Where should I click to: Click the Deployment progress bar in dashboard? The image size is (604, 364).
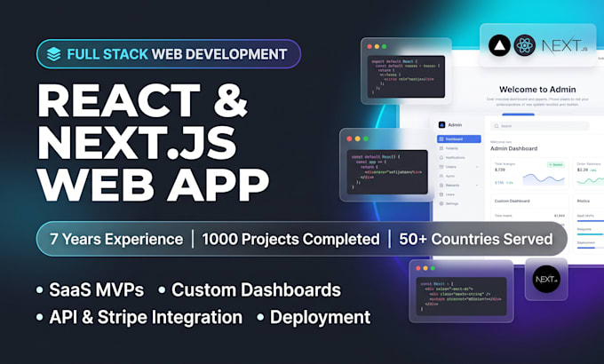click(x=591, y=248)
